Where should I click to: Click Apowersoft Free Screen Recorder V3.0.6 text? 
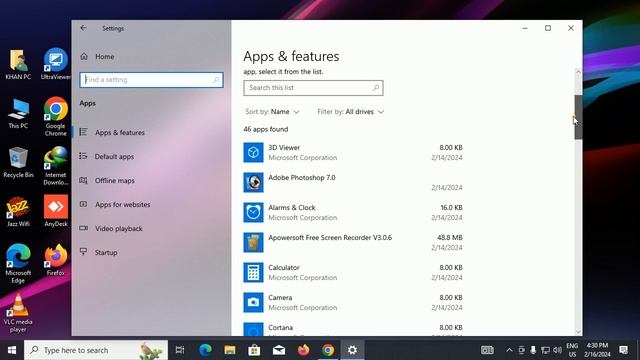click(x=330, y=238)
